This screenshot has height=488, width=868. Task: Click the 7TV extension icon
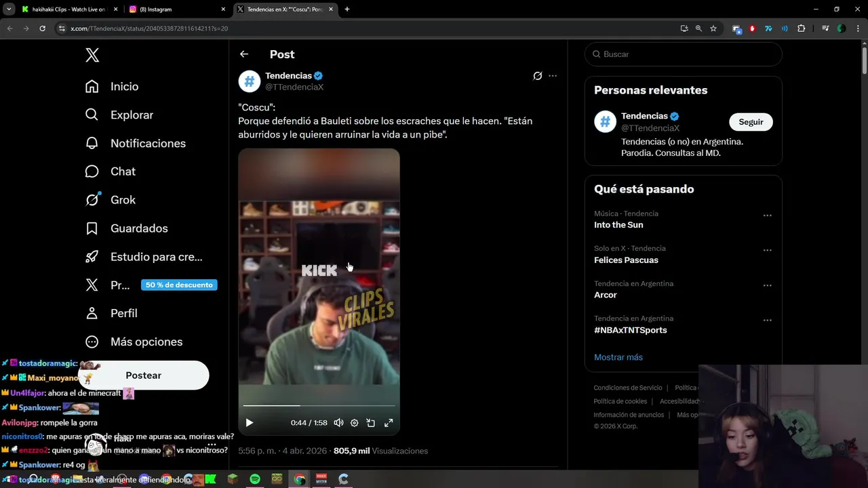(768, 28)
